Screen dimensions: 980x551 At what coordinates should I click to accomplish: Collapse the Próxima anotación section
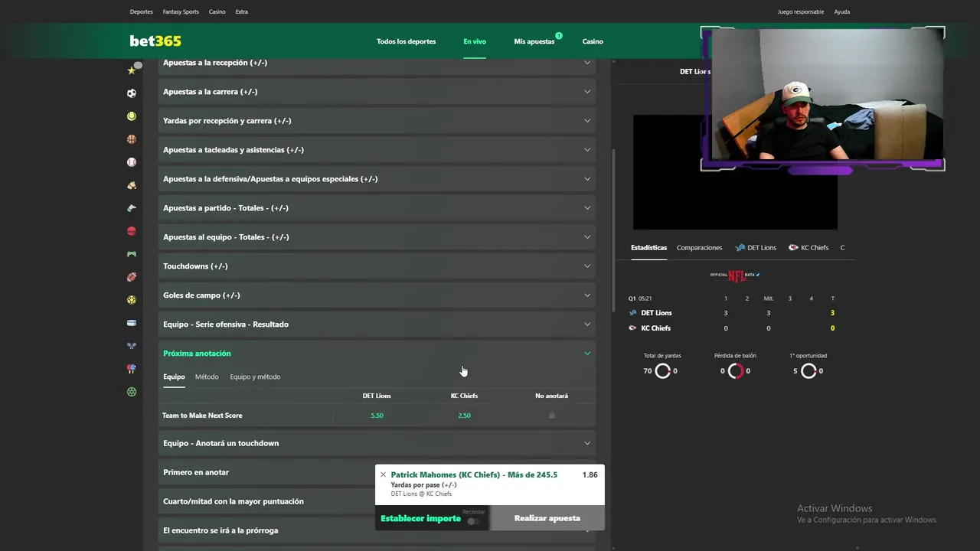[377, 354]
